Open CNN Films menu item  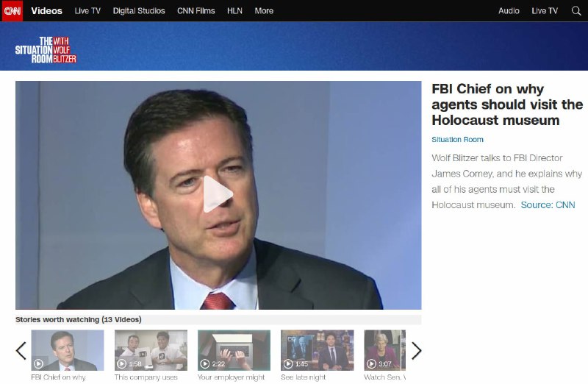[196, 11]
